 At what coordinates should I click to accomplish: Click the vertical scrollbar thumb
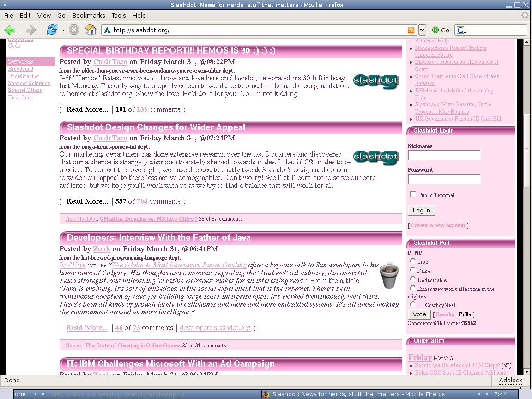(x=526, y=149)
